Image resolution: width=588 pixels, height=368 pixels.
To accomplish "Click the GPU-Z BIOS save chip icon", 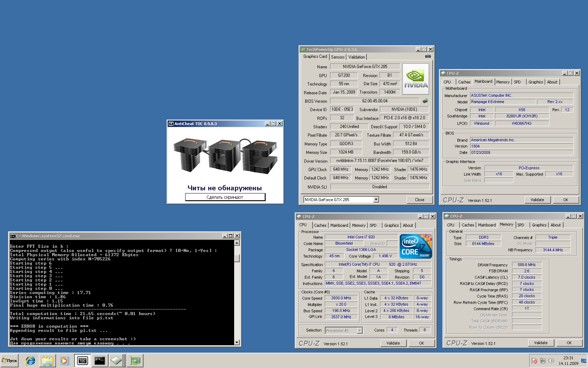I will point(425,101).
